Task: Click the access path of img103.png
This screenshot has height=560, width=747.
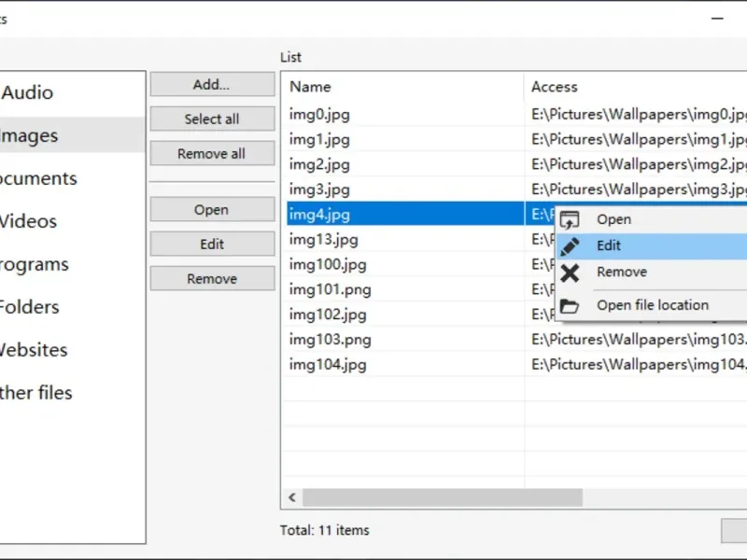Action: click(639, 340)
